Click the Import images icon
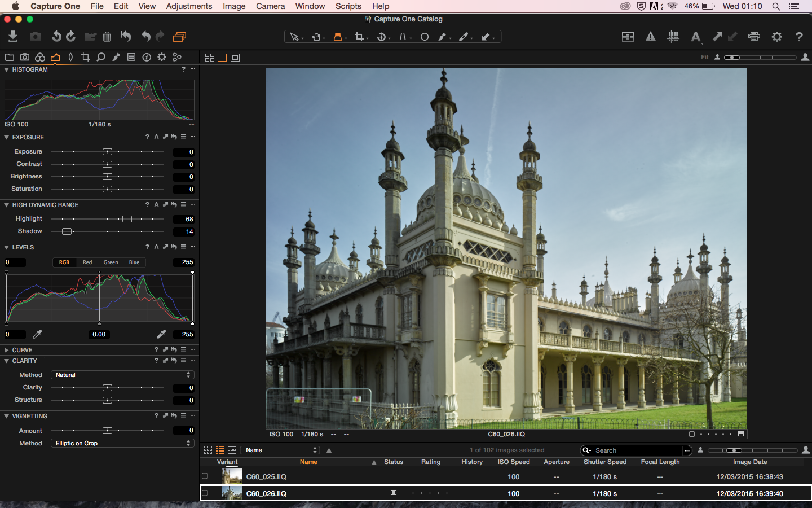The width and height of the screenshot is (812, 508). pos(13,37)
